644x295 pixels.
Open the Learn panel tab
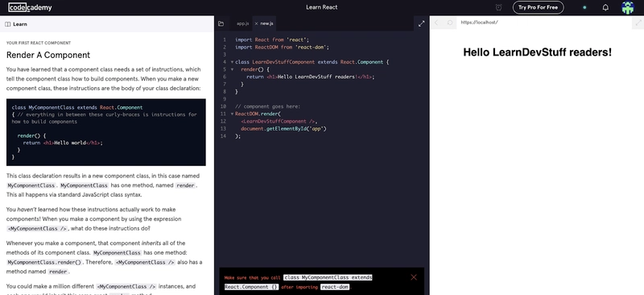coord(16,24)
